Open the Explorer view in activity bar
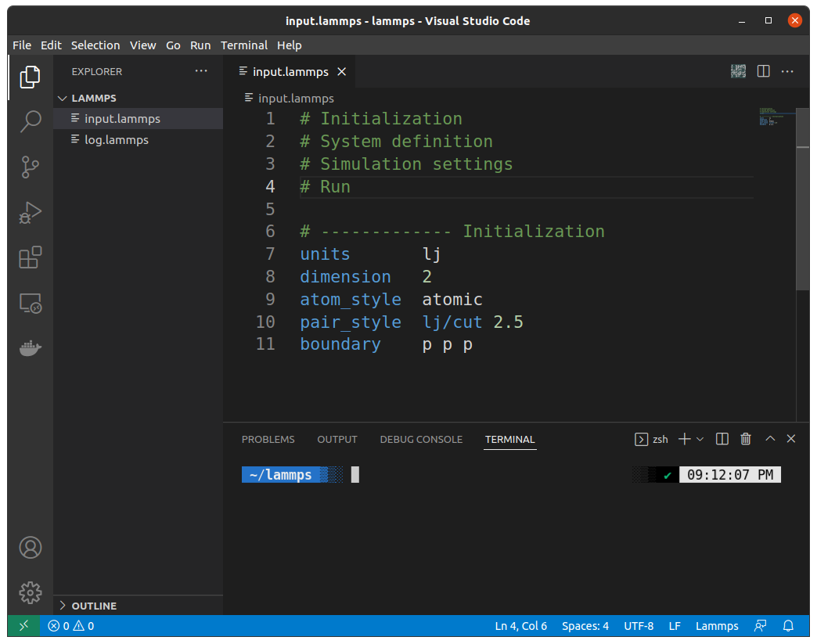 (30, 77)
